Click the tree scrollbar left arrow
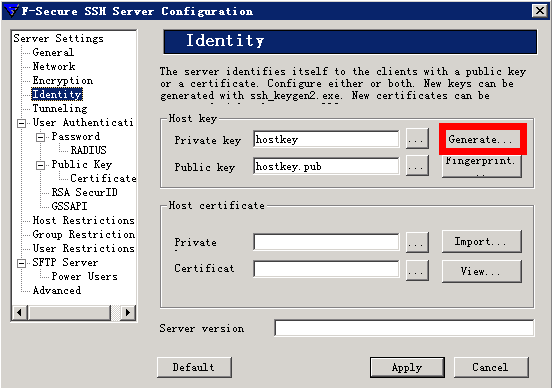This screenshot has height=388, width=552. 20,313
